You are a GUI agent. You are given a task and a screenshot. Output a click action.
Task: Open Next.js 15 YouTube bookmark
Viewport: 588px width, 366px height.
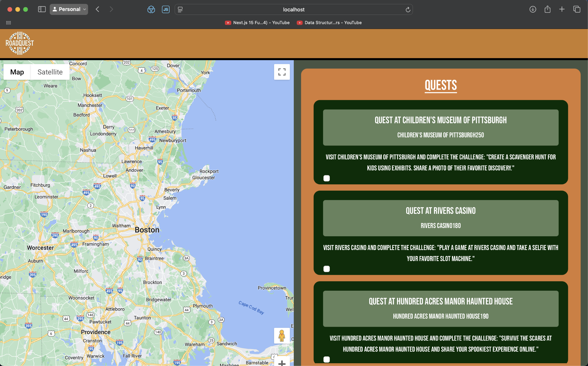(257, 23)
